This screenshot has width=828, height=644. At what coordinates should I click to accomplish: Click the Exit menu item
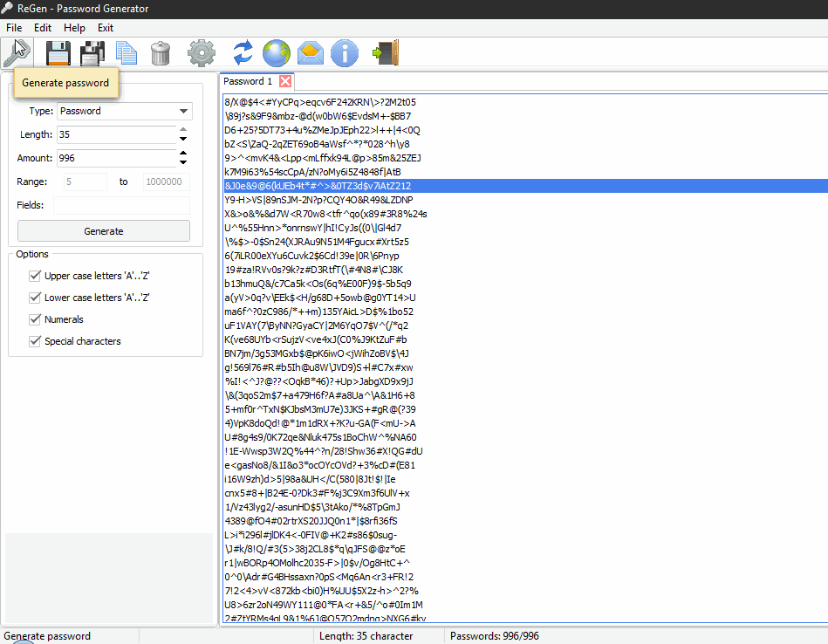point(106,28)
